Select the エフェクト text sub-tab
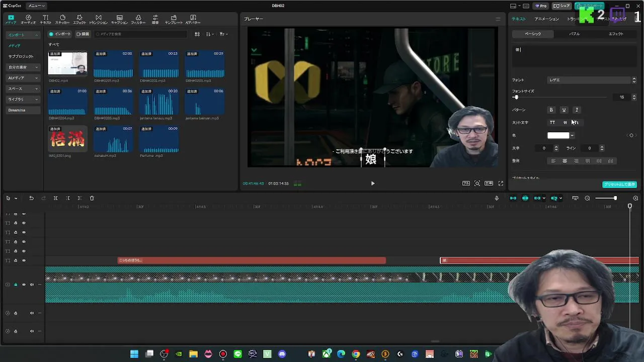This screenshot has height=362, width=644. [x=616, y=34]
